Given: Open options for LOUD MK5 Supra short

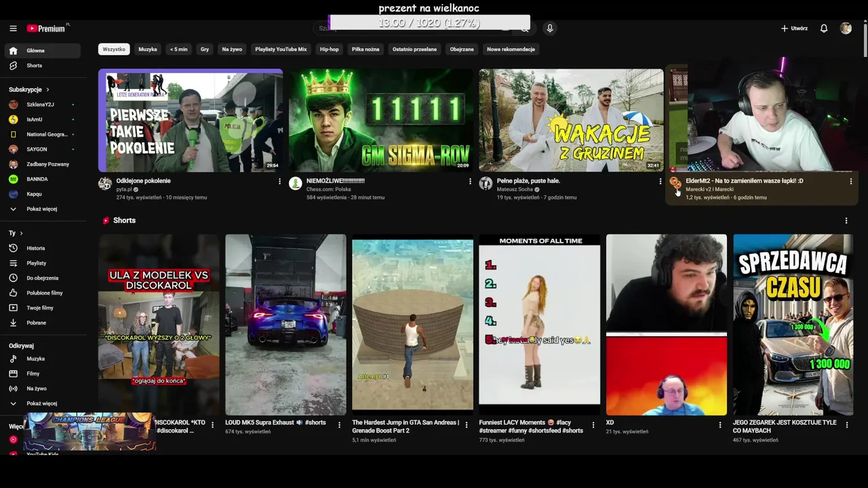Looking at the screenshot, I should click(339, 425).
